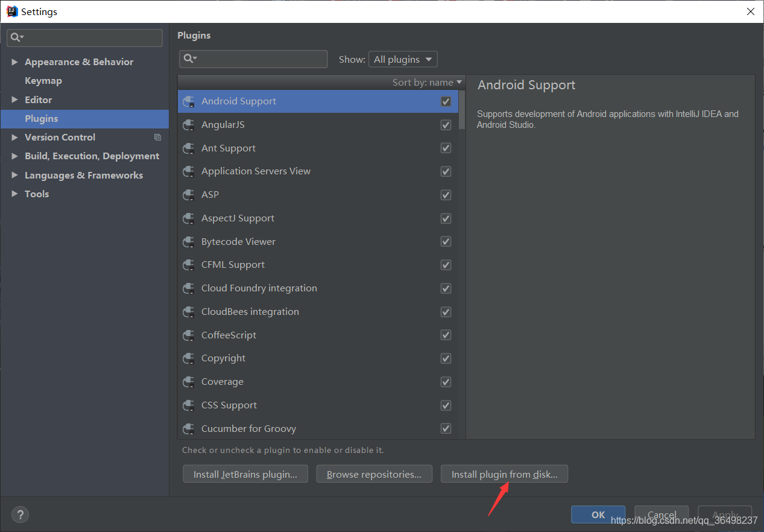Focus the settings sidebar search field
Screen dimensions: 764x532
(x=84, y=37)
